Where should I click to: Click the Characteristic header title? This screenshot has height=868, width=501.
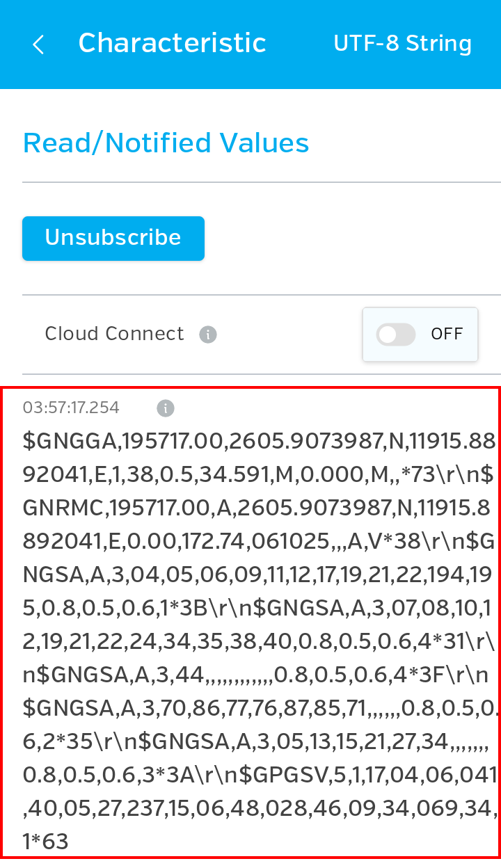[x=172, y=43]
